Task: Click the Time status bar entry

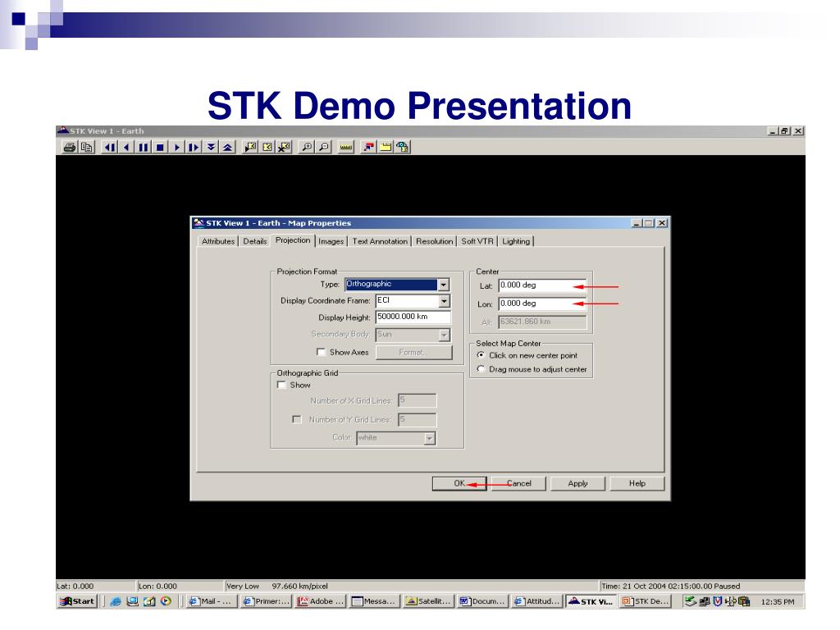Action: pos(670,586)
